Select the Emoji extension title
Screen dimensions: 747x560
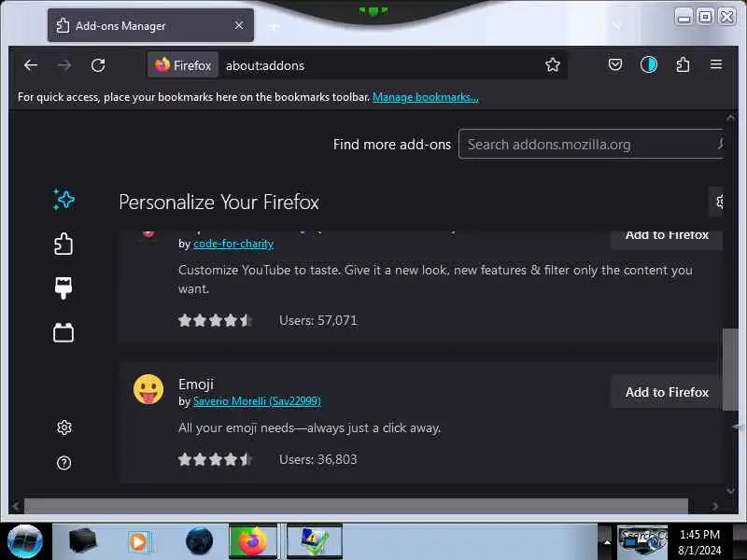(196, 384)
